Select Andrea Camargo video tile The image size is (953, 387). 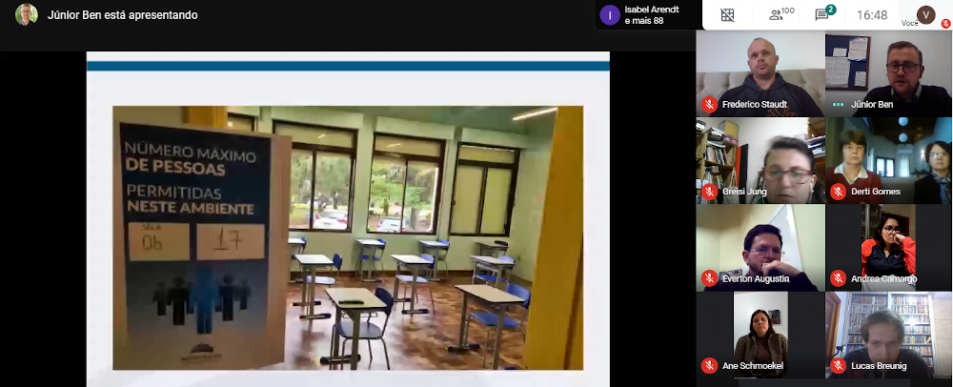888,248
